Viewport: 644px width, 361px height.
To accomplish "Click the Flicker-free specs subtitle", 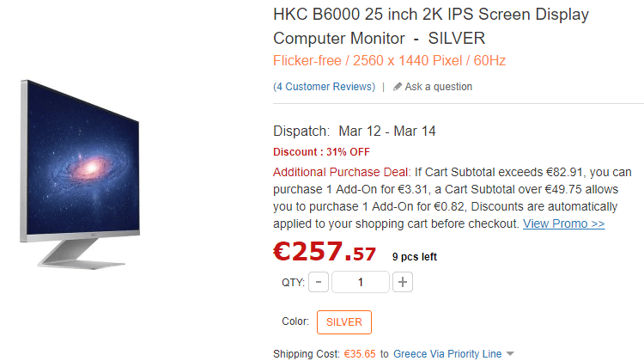I will tap(391, 61).
